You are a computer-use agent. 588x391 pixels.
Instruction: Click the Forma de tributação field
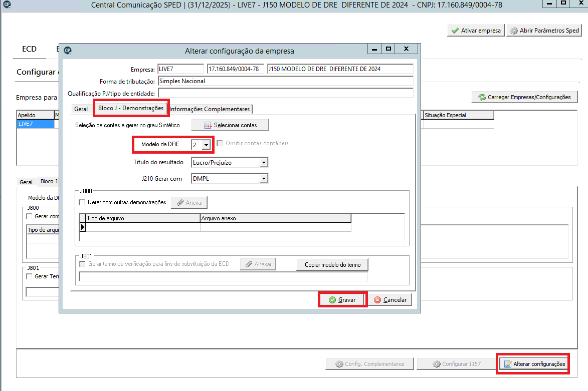[286, 81]
